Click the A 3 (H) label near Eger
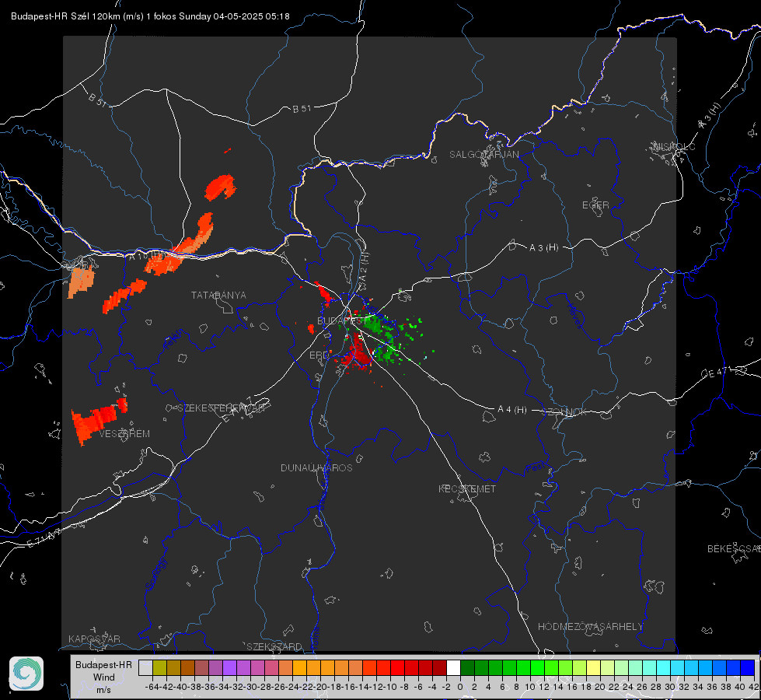 point(543,248)
